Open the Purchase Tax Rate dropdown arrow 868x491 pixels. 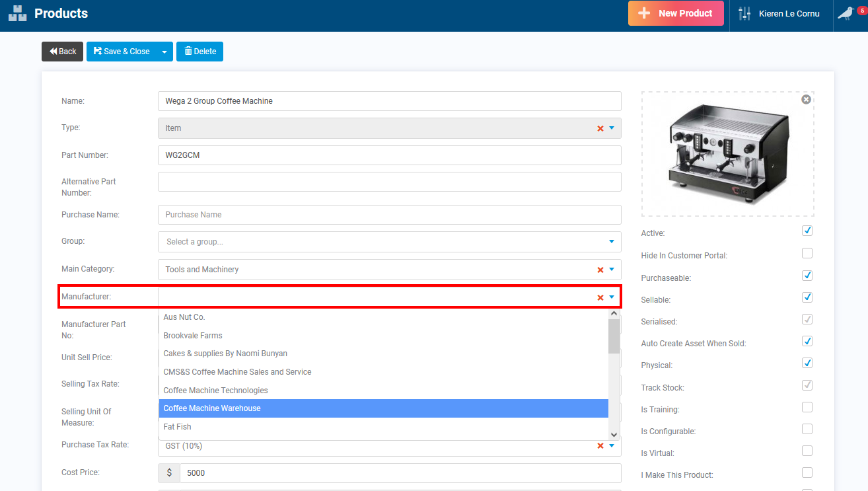pyautogui.click(x=612, y=446)
